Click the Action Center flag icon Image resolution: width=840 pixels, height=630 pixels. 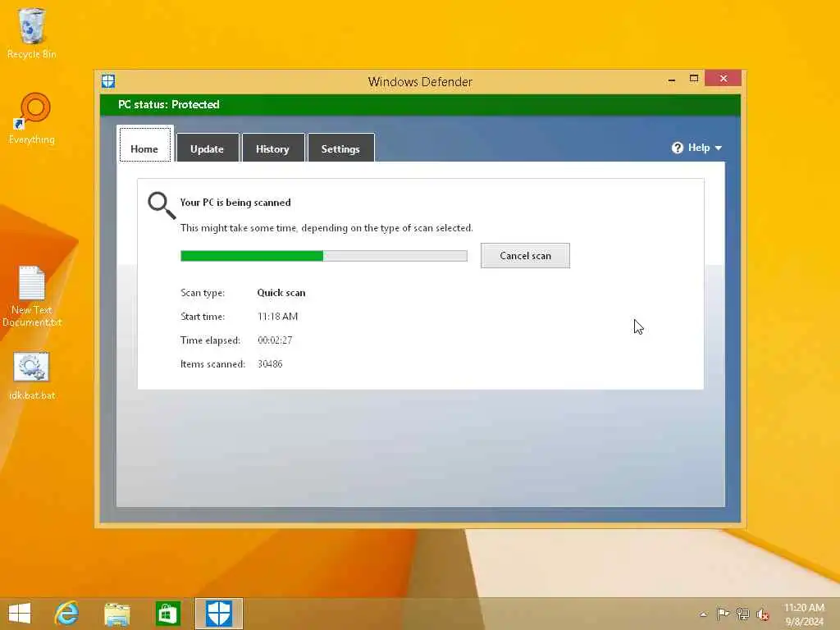pyautogui.click(x=723, y=614)
